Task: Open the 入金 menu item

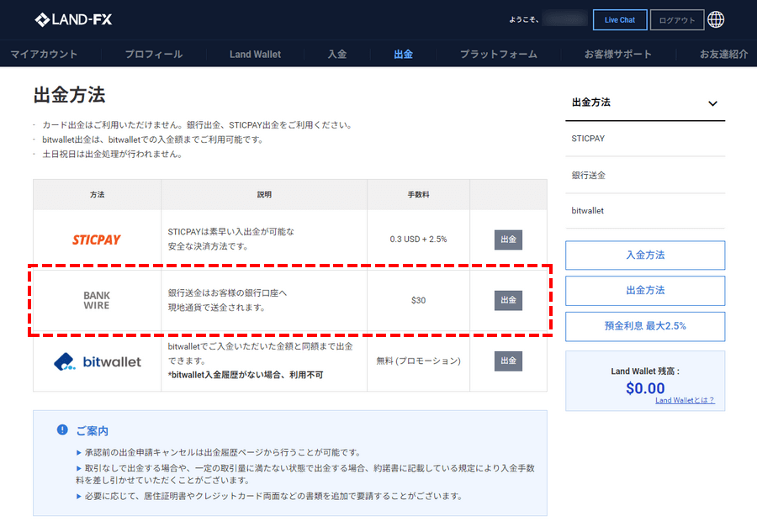Action: (337, 54)
